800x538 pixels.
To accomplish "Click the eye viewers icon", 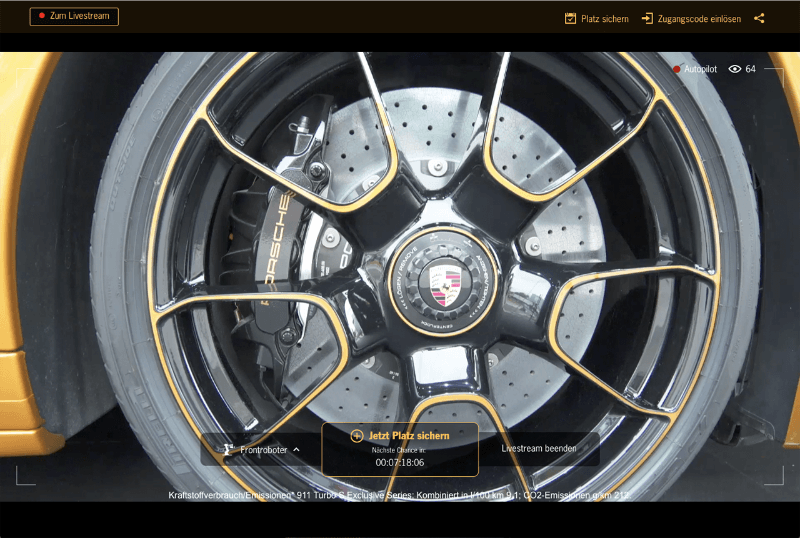I will click(x=735, y=69).
